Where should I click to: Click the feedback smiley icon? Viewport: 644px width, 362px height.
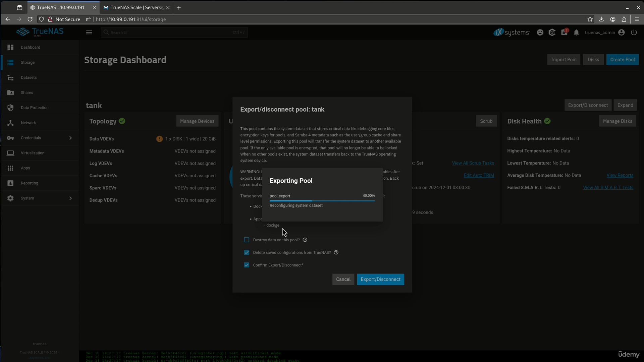pyautogui.click(x=540, y=33)
